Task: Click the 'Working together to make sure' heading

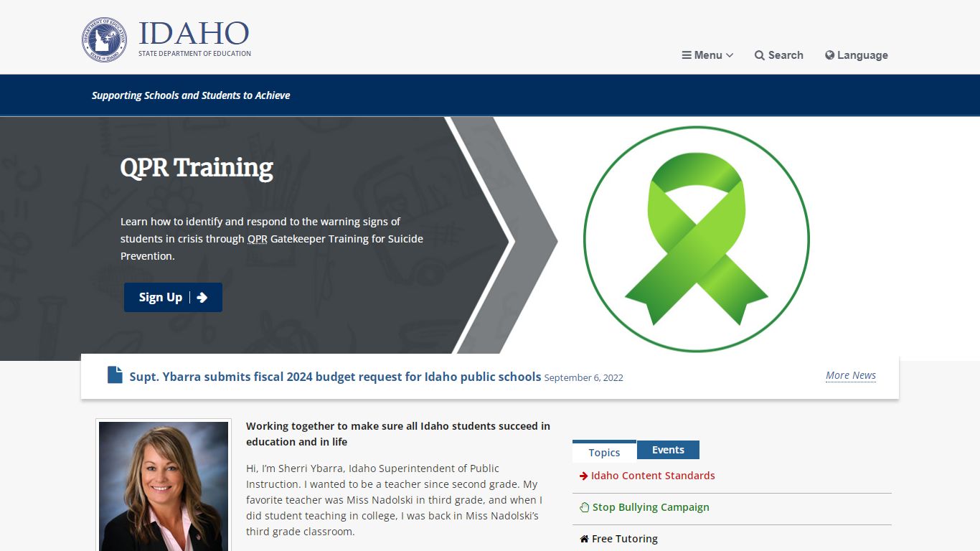Action: pos(398,434)
